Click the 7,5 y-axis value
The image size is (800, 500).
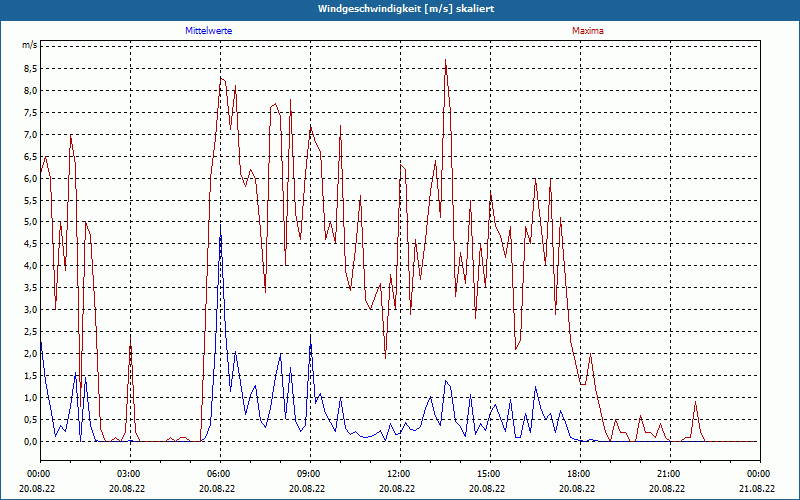click(x=29, y=113)
